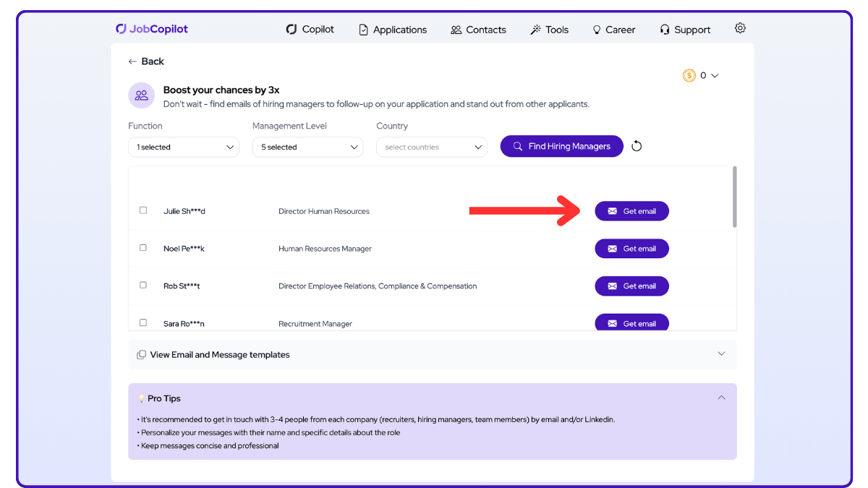This screenshot has width=868, height=488.
Task: Click the hiring managers list scrollbar
Action: pos(735,197)
